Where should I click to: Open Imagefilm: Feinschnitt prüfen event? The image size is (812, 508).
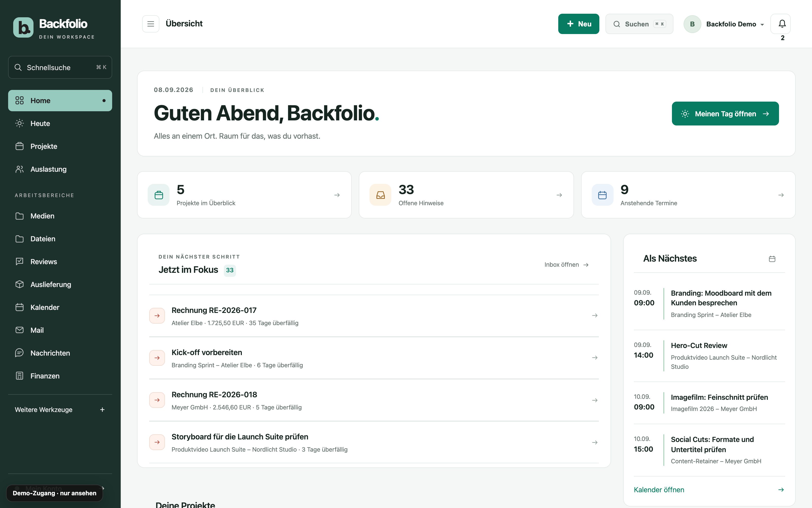pos(709,403)
